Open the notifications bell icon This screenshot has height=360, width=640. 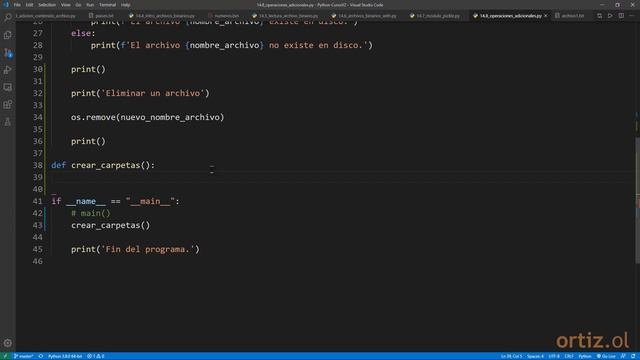(x=633, y=356)
